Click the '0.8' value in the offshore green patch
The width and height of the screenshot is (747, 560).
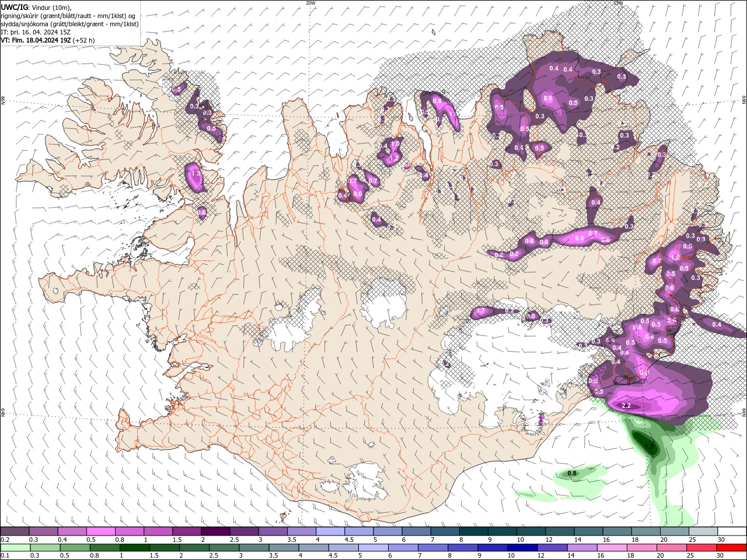tap(572, 473)
